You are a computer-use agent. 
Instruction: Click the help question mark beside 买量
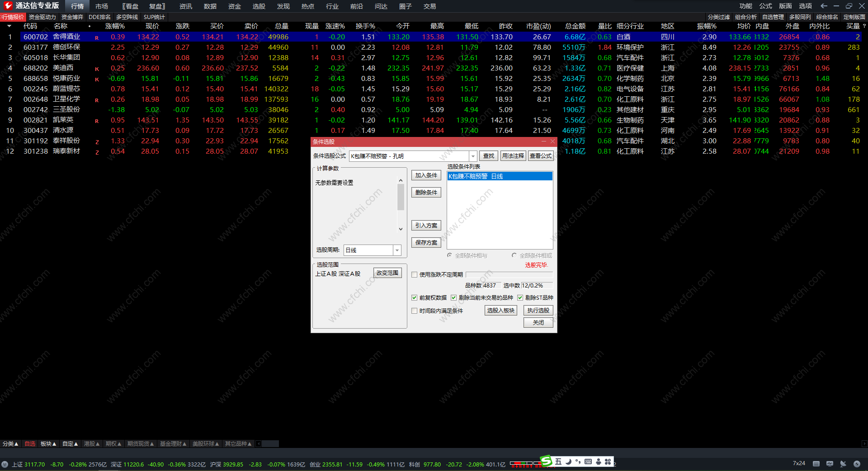pos(864,26)
